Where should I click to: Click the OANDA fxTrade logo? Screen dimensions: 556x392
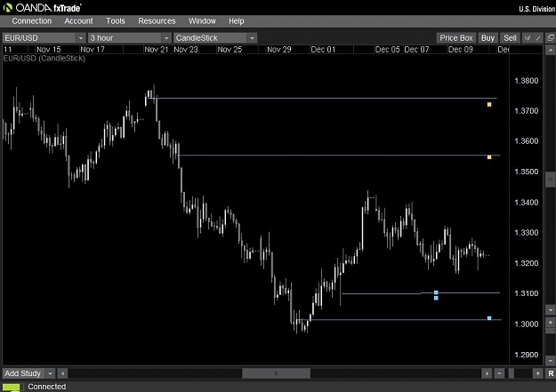[x=42, y=7]
